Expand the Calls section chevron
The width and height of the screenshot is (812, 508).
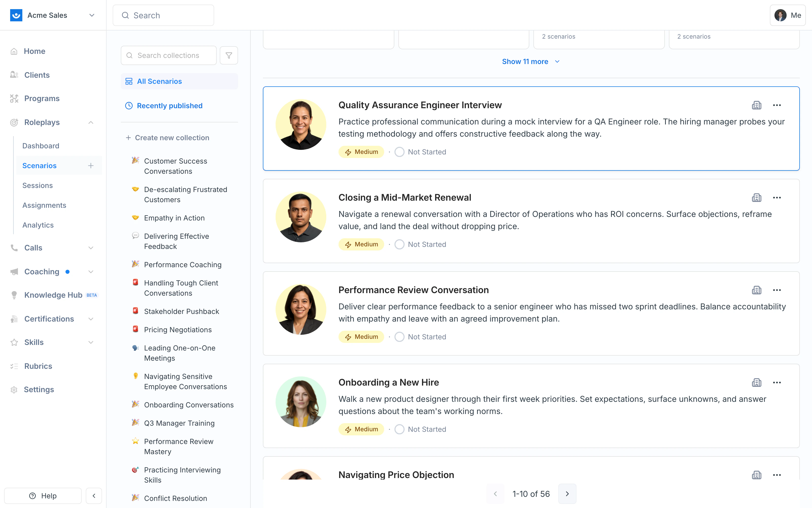(x=91, y=248)
